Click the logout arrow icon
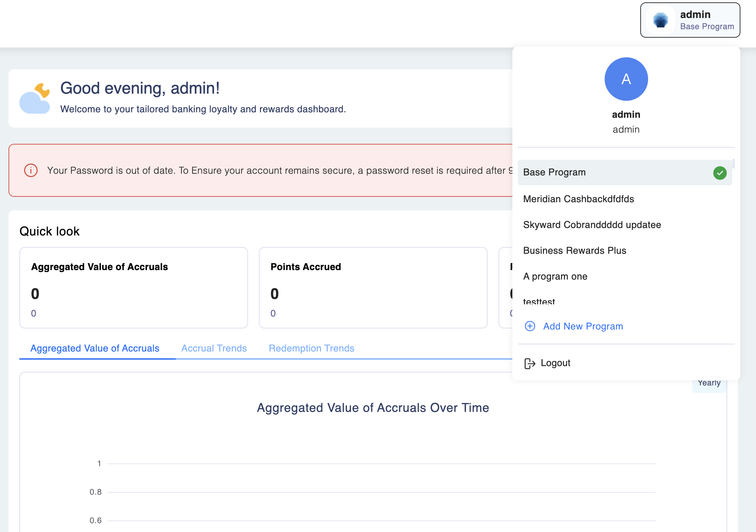The height and width of the screenshot is (532, 756). pyautogui.click(x=530, y=363)
